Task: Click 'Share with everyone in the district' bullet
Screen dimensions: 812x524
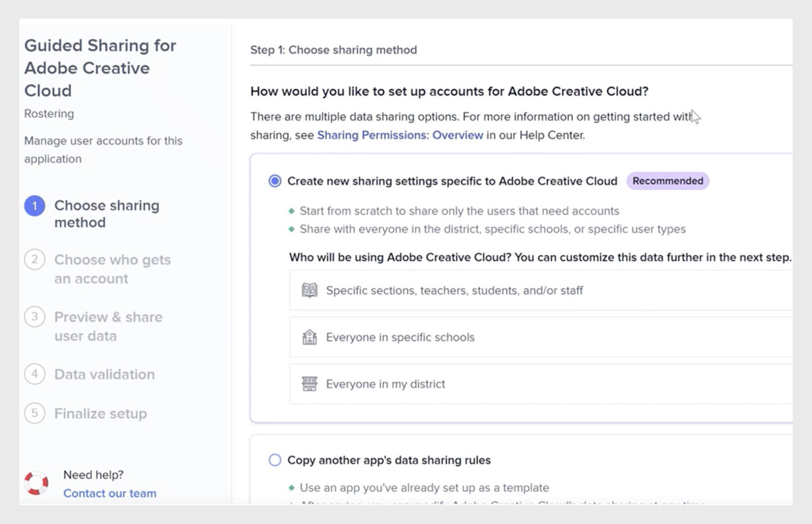Action: [492, 229]
